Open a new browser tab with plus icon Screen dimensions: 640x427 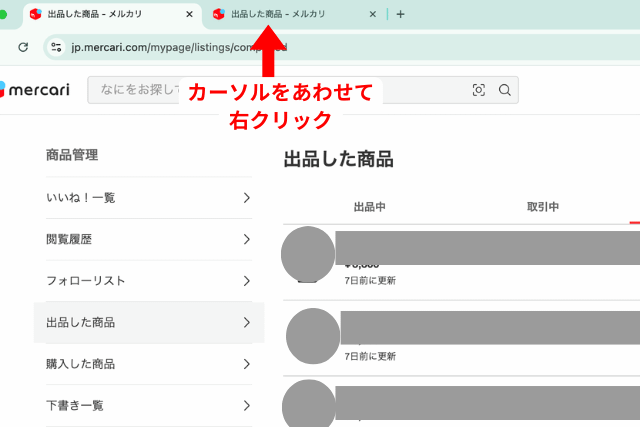pos(400,15)
